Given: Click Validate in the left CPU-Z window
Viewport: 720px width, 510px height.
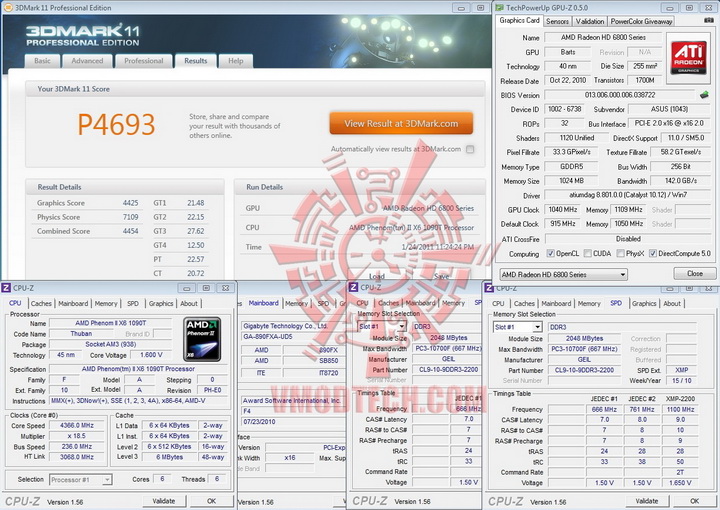Looking at the screenshot, I should click(163, 501).
